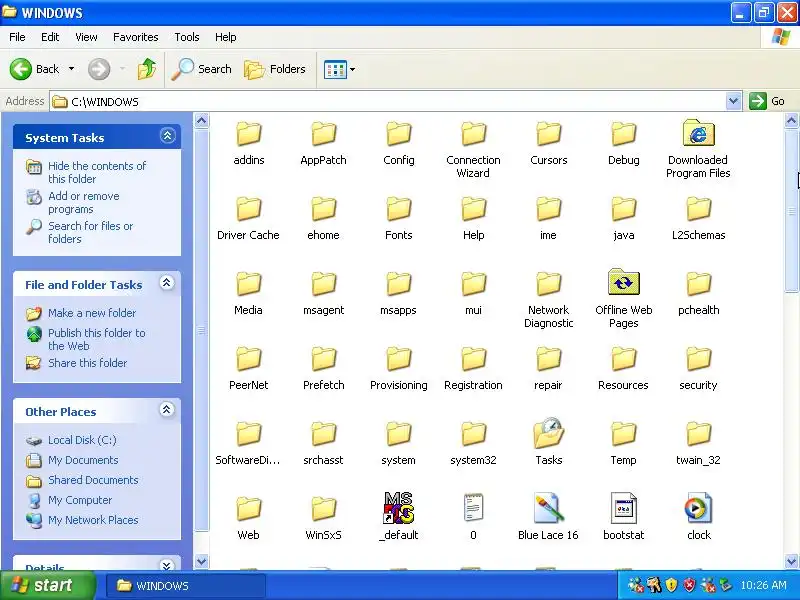This screenshot has height=600, width=800.
Task: Click the Back navigation button
Action: pyautogui.click(x=35, y=69)
